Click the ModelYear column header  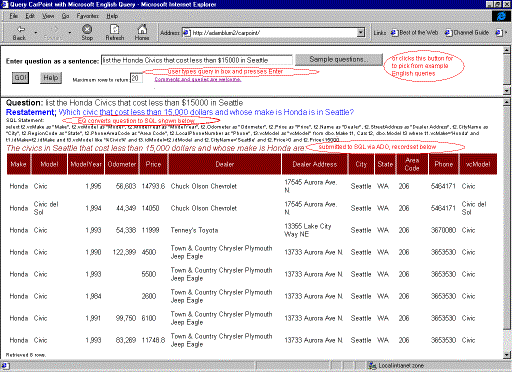tap(86, 164)
